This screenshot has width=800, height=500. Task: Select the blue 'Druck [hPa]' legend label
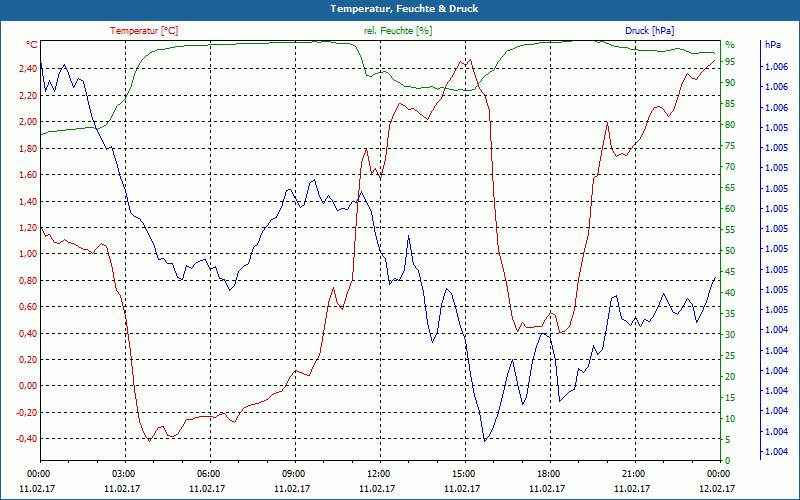click(x=649, y=31)
